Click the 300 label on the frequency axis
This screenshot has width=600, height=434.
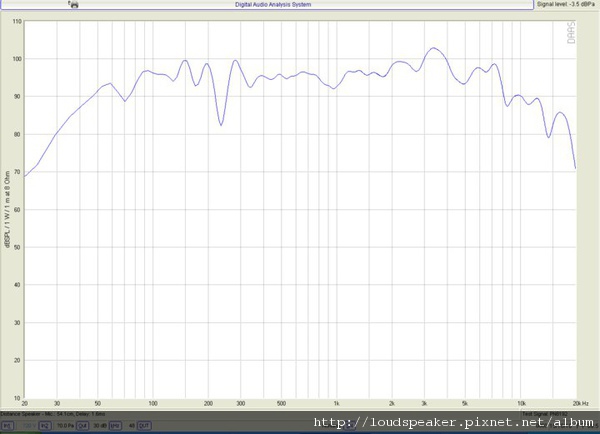click(241, 403)
